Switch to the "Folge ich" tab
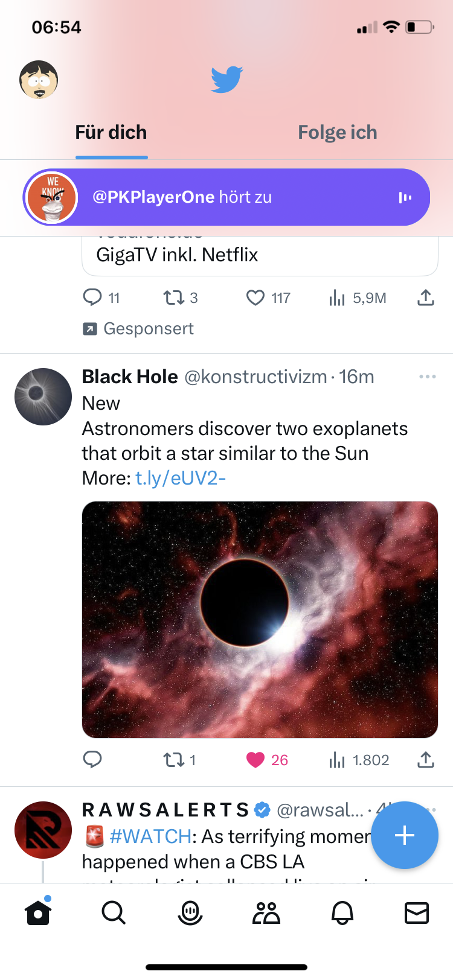 pyautogui.click(x=338, y=133)
